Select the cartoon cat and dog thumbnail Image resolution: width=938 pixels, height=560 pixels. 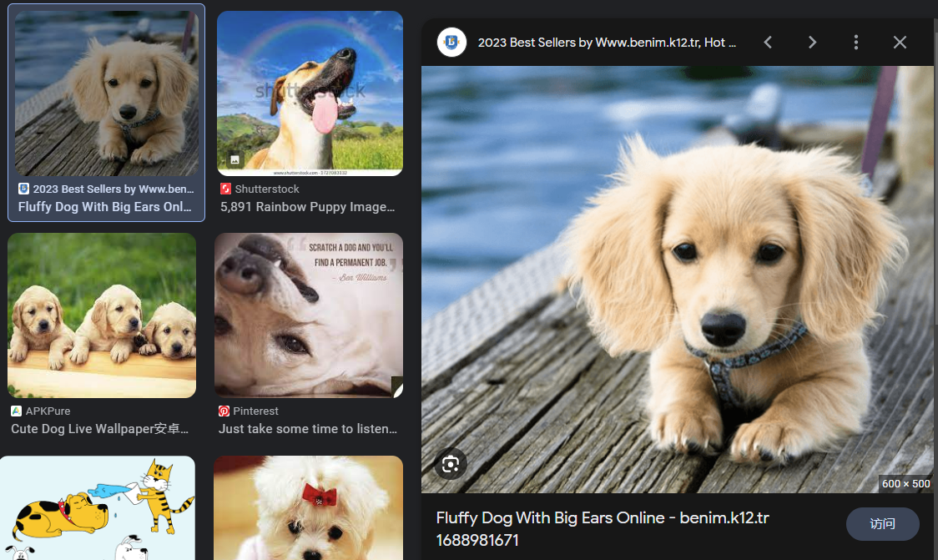(98, 508)
